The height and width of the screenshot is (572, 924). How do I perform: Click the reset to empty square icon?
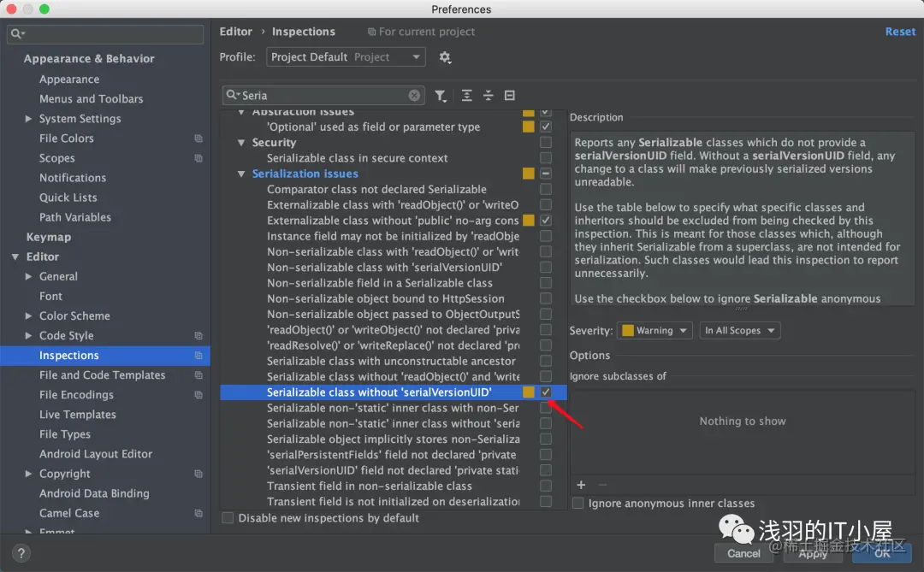click(510, 96)
